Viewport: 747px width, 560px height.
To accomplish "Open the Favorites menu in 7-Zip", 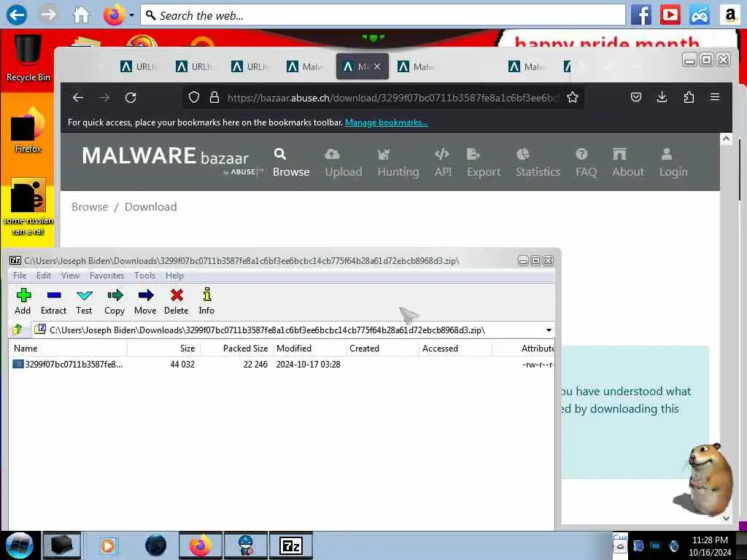I will pos(107,276).
